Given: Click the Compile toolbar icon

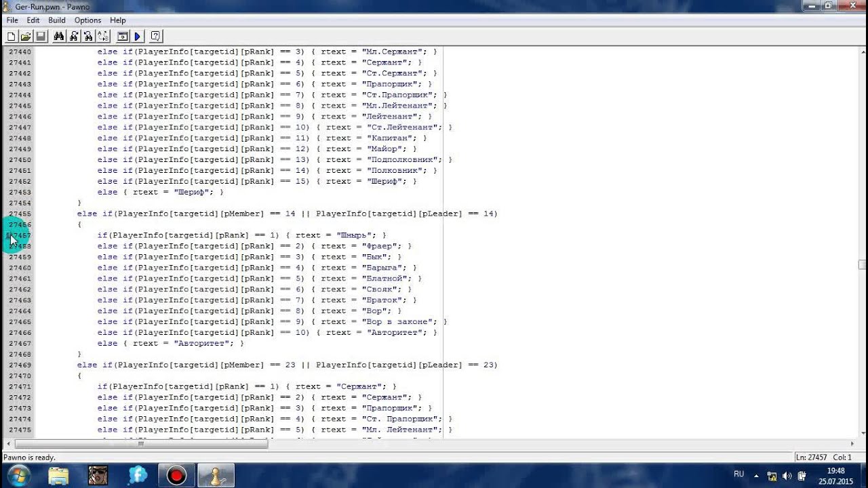Looking at the screenshot, I should tap(123, 37).
